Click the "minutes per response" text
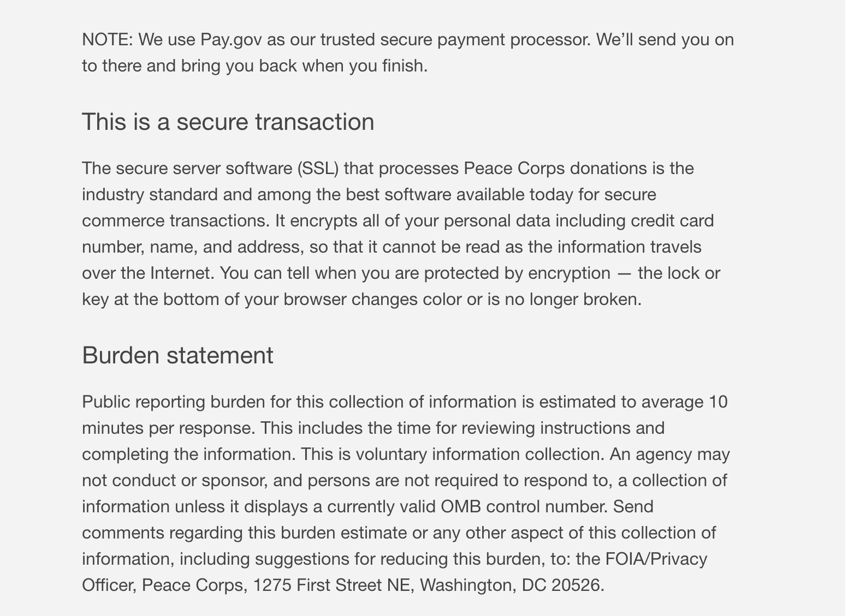This screenshot has width=848, height=616. click(x=168, y=428)
